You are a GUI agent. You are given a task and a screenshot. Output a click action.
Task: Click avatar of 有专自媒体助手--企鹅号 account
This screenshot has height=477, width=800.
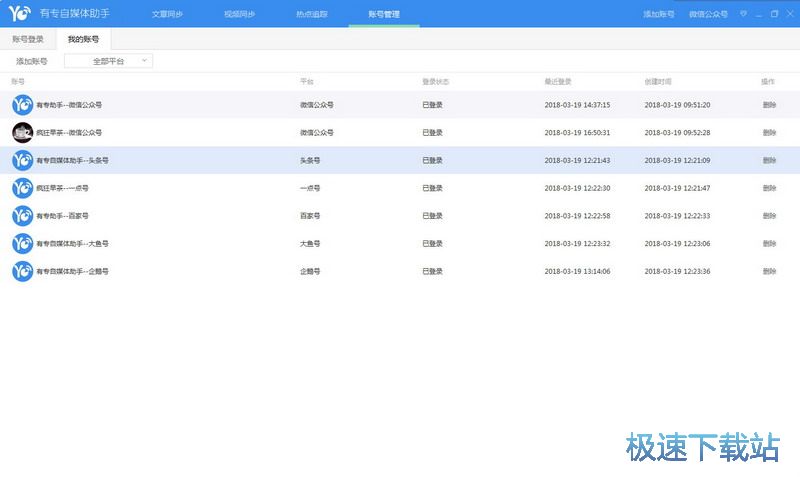pyautogui.click(x=22, y=271)
